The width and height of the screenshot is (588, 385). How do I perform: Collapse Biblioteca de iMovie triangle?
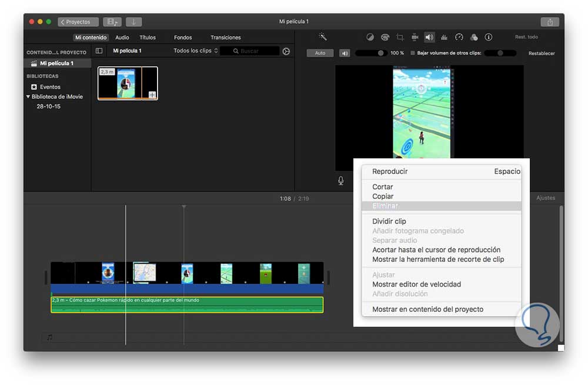tap(28, 97)
